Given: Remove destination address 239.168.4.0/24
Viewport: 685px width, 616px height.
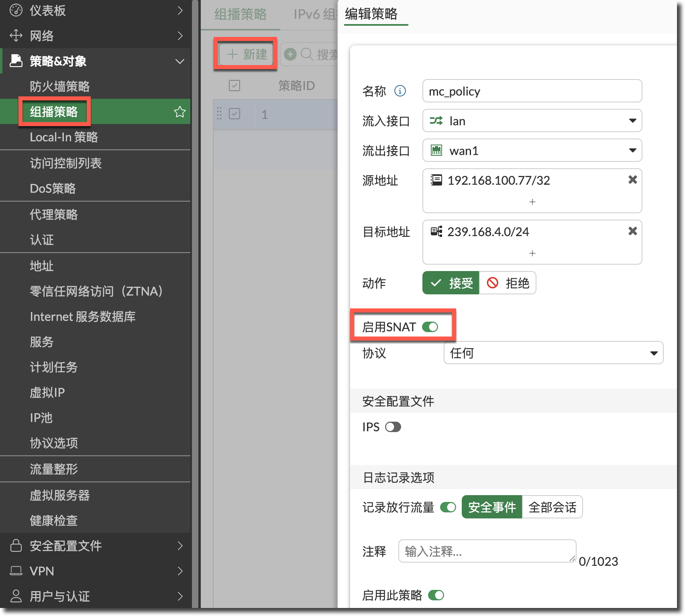Looking at the screenshot, I should [x=632, y=231].
